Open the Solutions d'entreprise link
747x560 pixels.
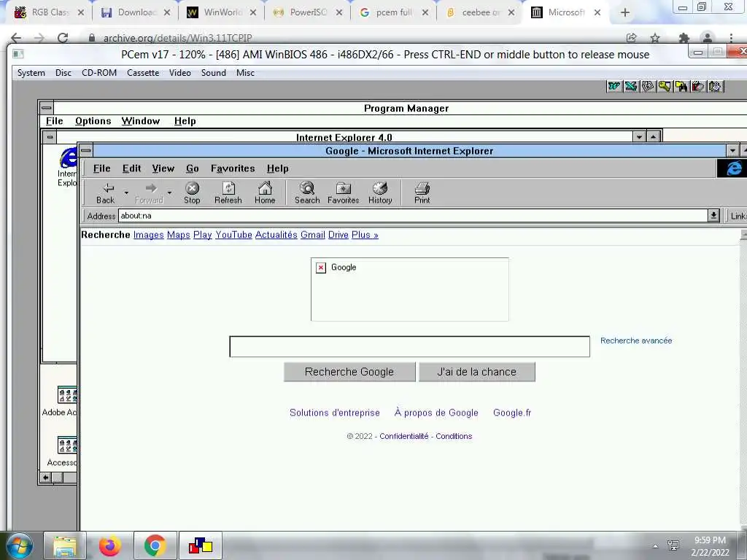point(334,413)
